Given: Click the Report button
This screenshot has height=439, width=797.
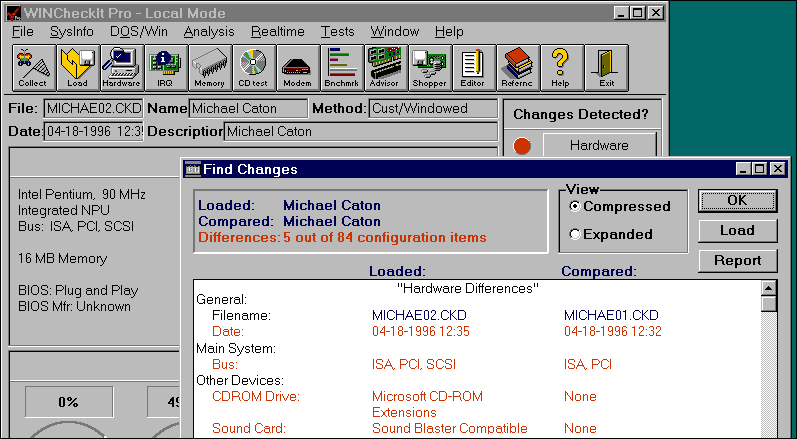Looking at the screenshot, I should point(737,260).
